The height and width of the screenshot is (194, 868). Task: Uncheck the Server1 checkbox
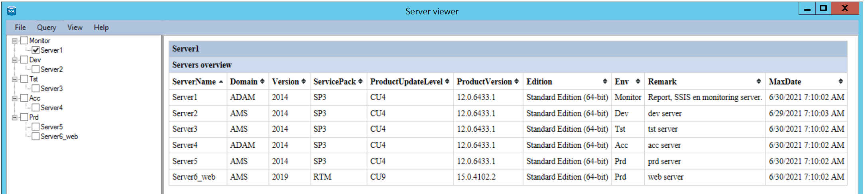[x=36, y=50]
